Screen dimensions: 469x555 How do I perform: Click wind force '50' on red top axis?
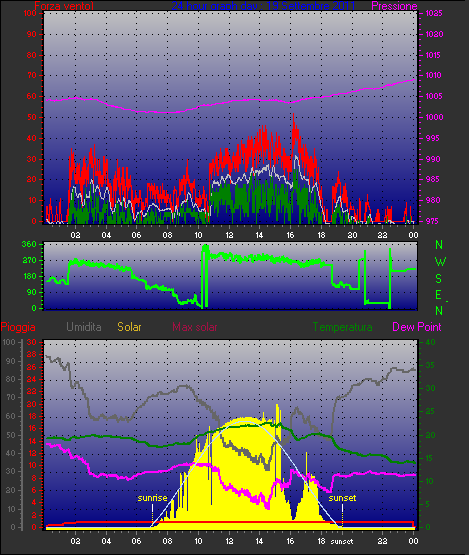(x=32, y=117)
